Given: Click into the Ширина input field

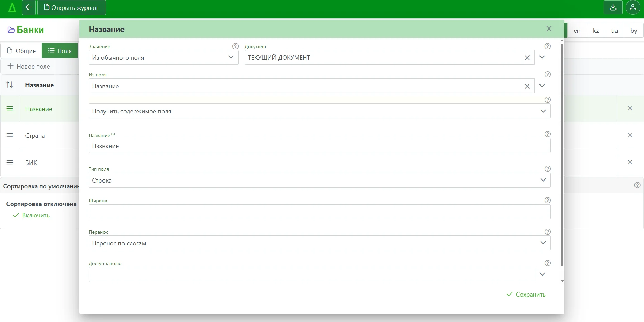Looking at the screenshot, I should tap(319, 212).
